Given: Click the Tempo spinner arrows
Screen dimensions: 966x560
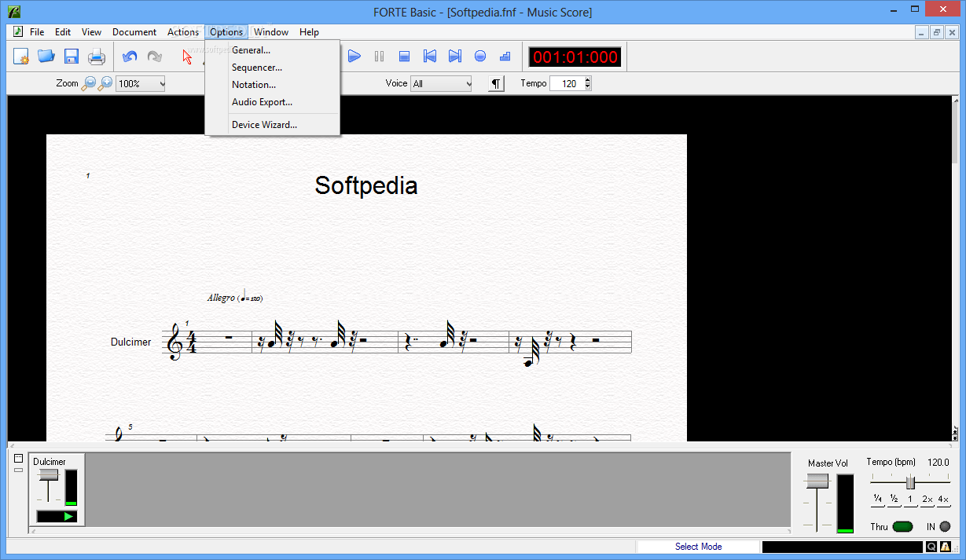Looking at the screenshot, I should pos(587,83).
